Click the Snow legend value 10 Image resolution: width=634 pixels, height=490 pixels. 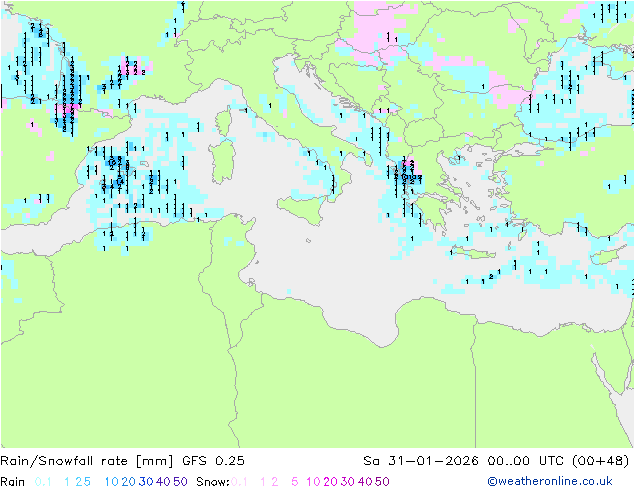coord(313,482)
